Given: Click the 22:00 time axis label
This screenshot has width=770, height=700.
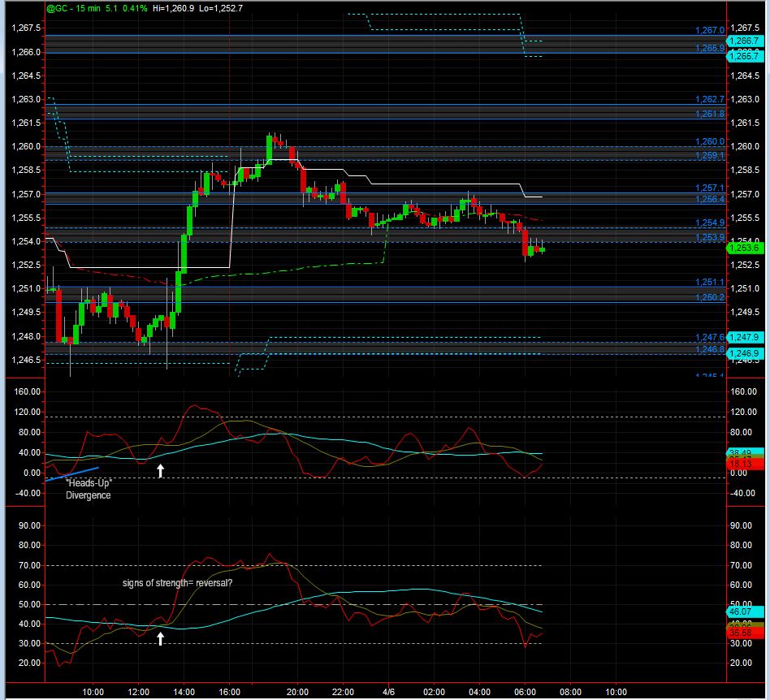Looking at the screenshot, I should pos(343,692).
